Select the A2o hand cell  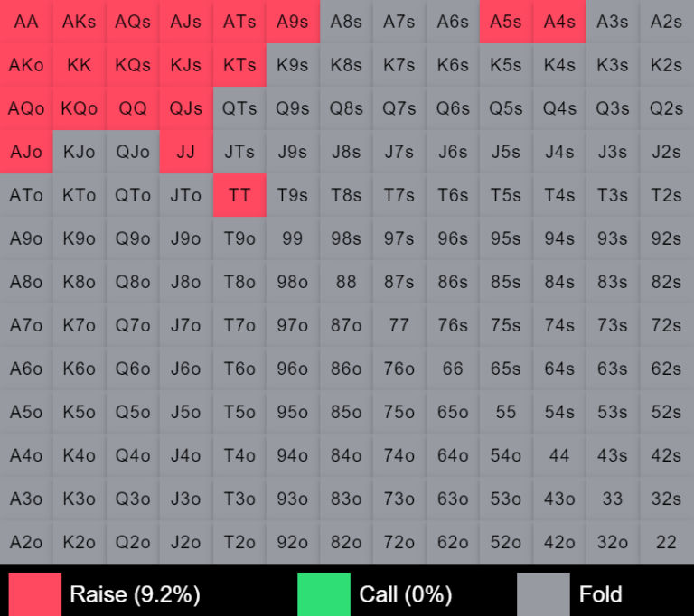tap(26, 542)
